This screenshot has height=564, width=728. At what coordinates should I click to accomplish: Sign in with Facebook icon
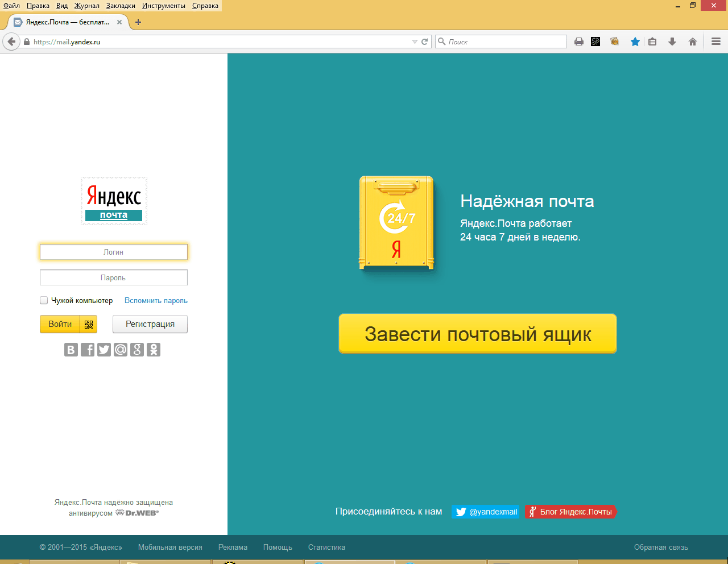[x=88, y=350]
